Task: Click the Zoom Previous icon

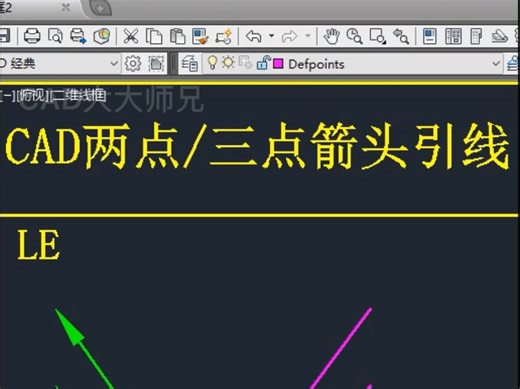Action: [x=401, y=36]
